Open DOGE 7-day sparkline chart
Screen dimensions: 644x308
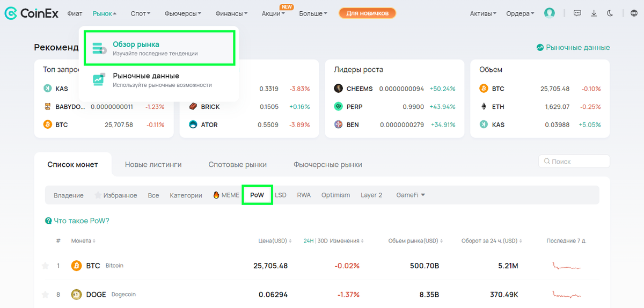[567, 295]
